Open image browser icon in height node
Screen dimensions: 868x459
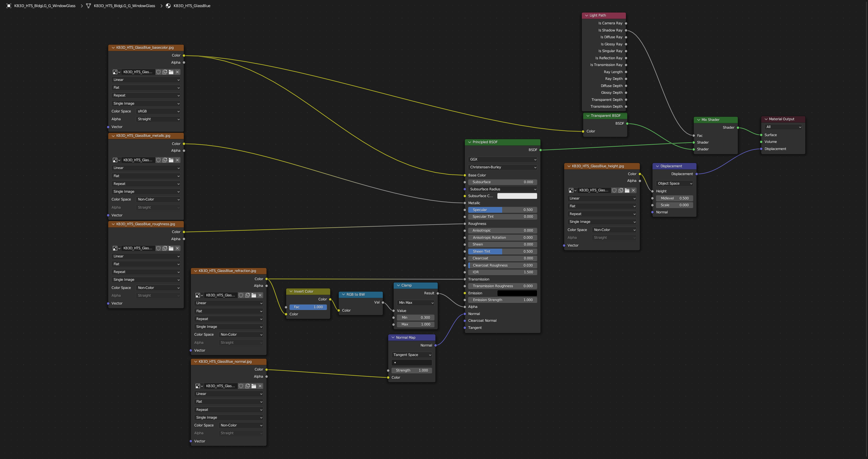[x=572, y=190]
